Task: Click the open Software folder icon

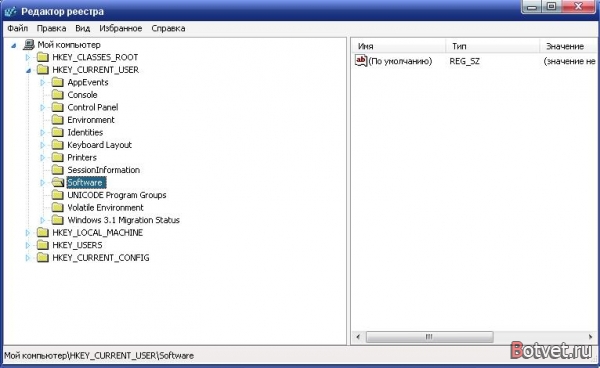Action: click(58, 182)
